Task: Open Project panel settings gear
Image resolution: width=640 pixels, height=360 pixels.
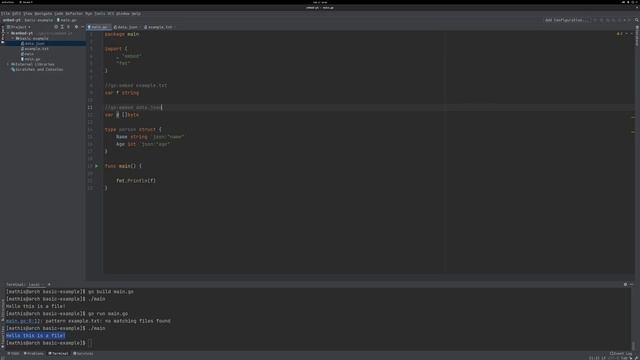Action: tap(76, 27)
